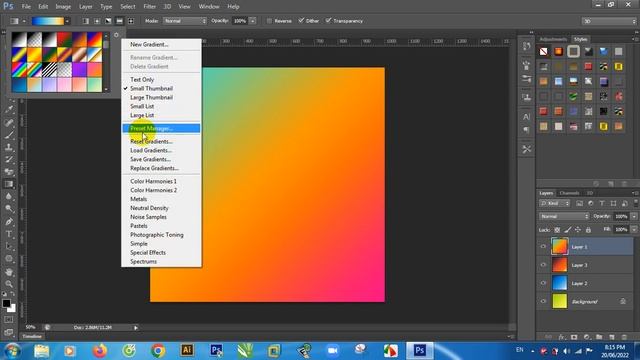Open the gradient picker gear menu

click(116, 35)
